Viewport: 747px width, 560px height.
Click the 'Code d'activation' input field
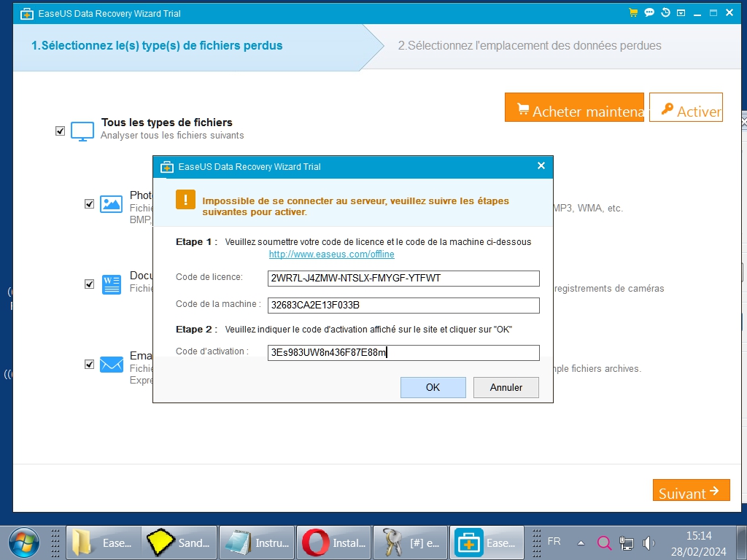click(403, 353)
